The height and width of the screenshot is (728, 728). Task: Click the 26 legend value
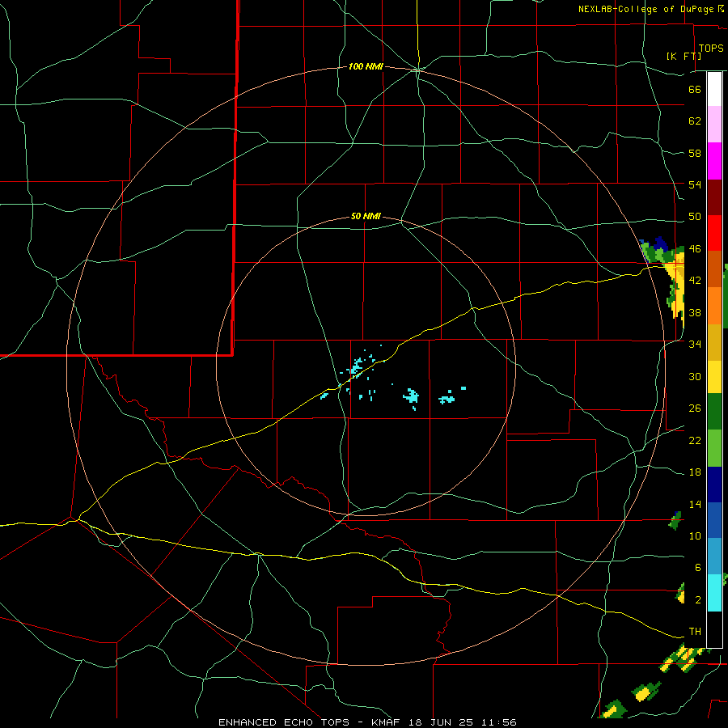coord(695,408)
